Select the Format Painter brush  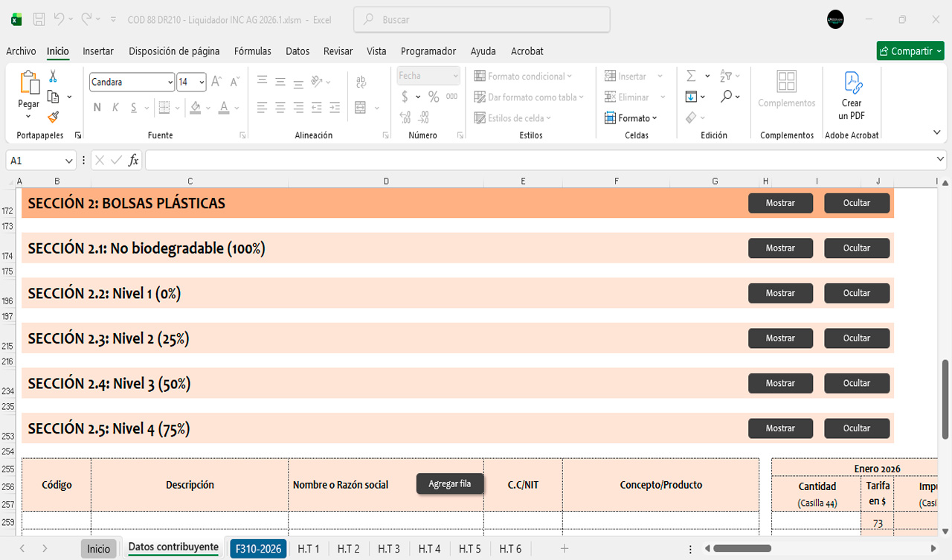[53, 117]
